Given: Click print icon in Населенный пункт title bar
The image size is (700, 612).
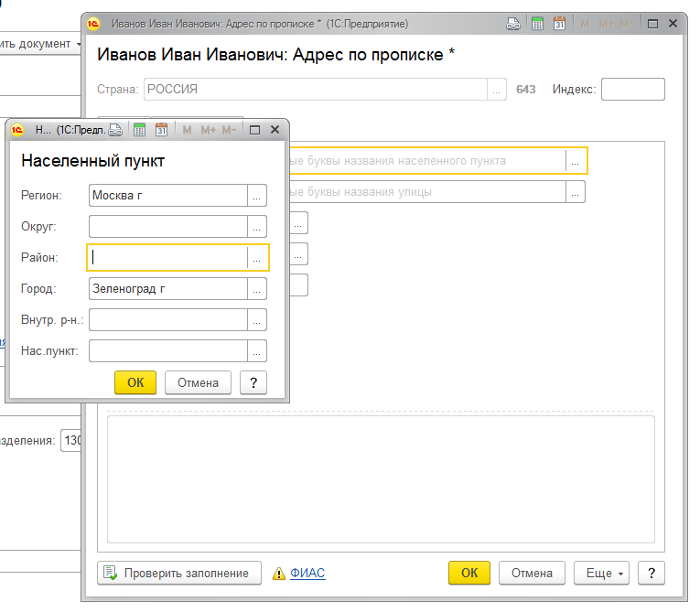Looking at the screenshot, I should pos(115,130).
